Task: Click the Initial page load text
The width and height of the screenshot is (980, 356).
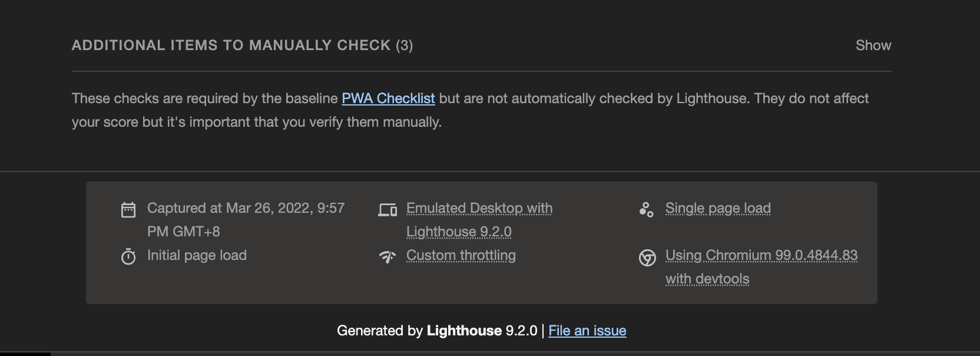Action: point(197,255)
